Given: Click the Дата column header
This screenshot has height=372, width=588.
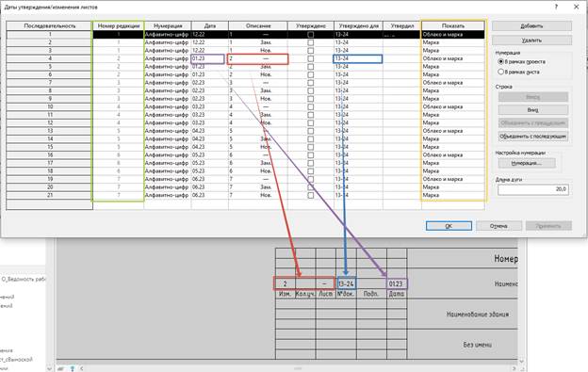Looking at the screenshot, I should pos(210,25).
